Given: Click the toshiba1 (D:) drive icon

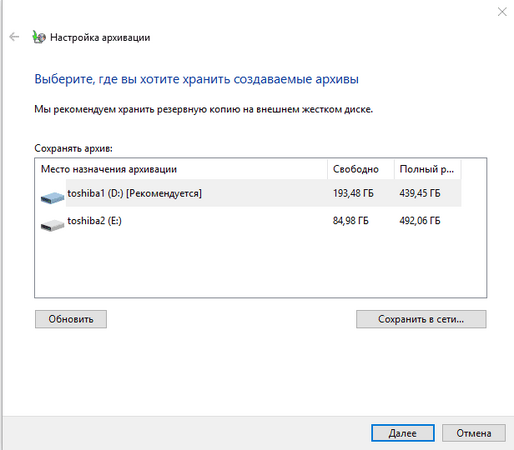Looking at the screenshot, I should 52,198.
